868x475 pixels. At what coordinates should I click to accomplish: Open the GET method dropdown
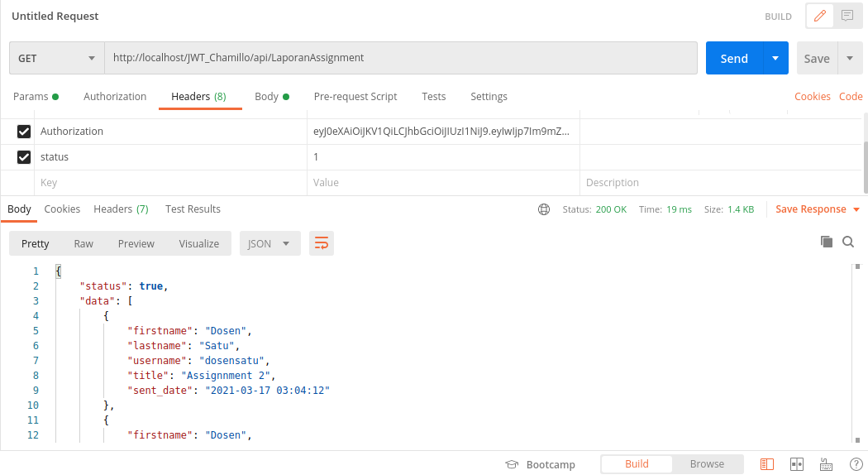(x=57, y=59)
